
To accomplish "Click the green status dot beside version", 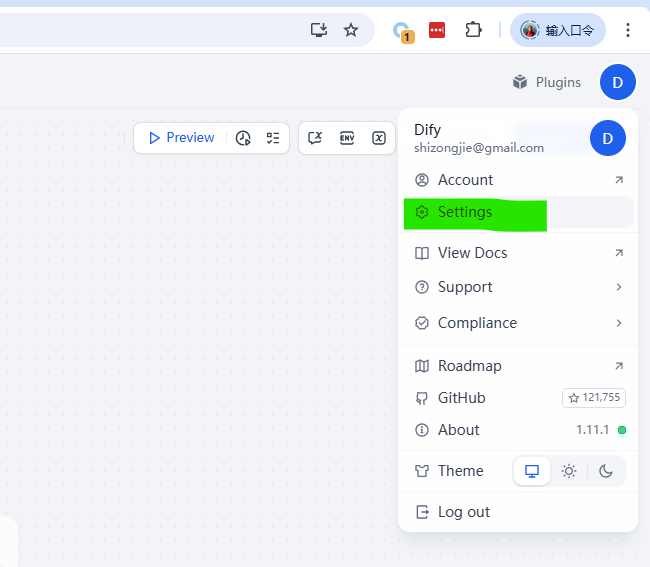I will tap(621, 430).
